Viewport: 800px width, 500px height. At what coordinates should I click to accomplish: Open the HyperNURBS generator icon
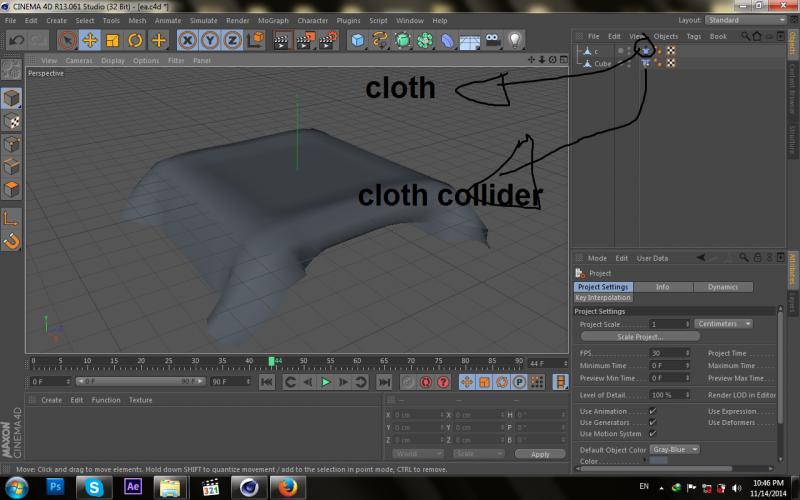tap(403, 40)
